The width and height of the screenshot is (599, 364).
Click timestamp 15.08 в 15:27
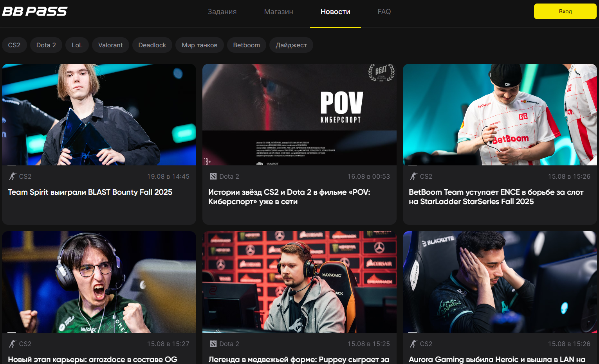pos(168,344)
